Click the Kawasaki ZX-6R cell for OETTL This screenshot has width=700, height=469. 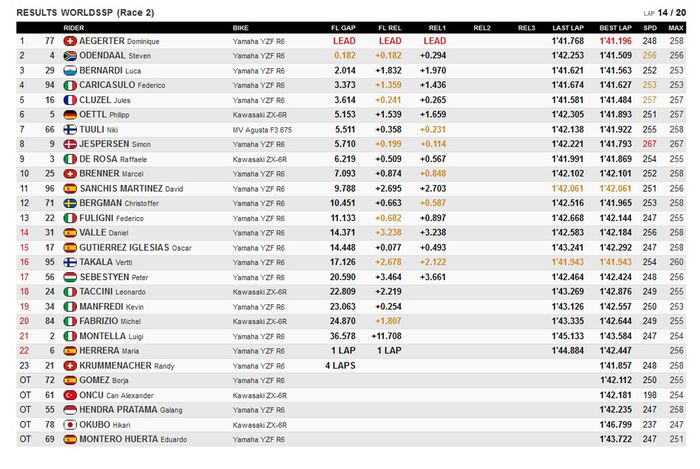pyautogui.click(x=259, y=115)
